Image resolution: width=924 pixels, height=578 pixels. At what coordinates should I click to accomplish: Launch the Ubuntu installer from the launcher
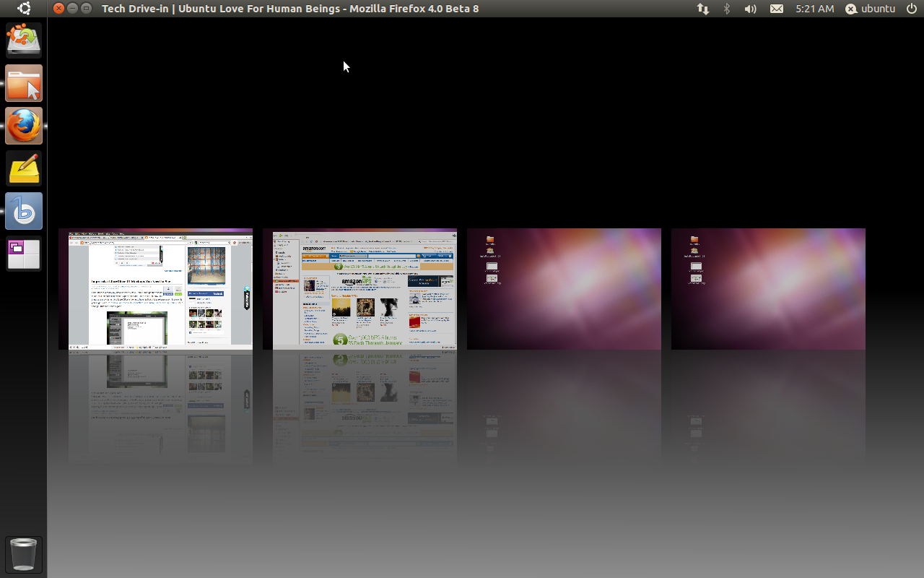pos(24,40)
